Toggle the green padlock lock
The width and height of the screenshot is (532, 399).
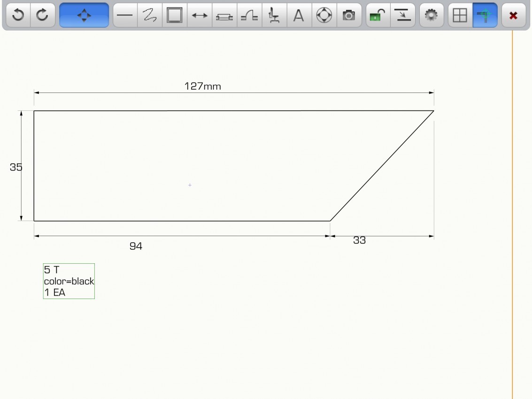(378, 15)
